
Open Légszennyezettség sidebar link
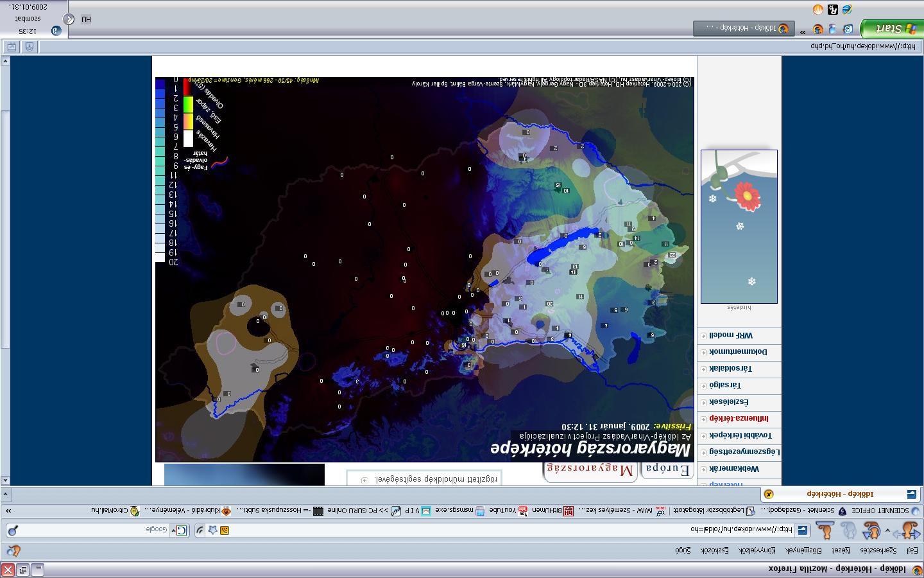click(744, 452)
